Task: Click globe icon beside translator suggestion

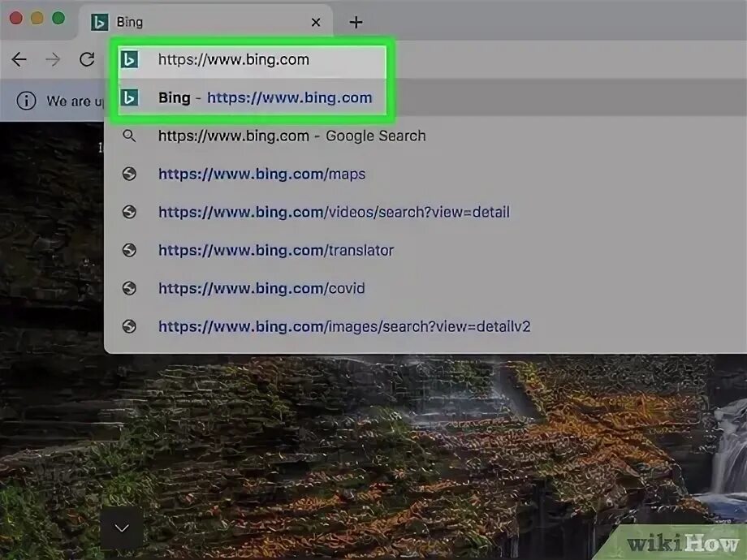Action: (x=129, y=250)
